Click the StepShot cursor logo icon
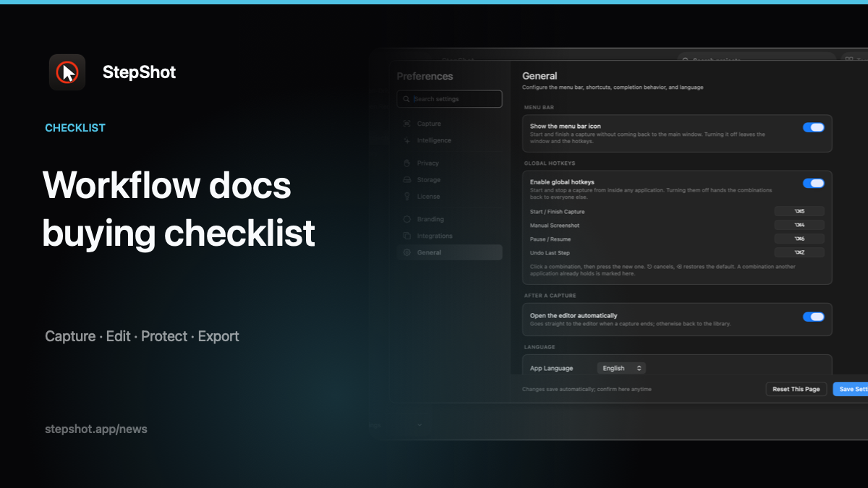Viewport: 868px width, 488px height. [67, 72]
